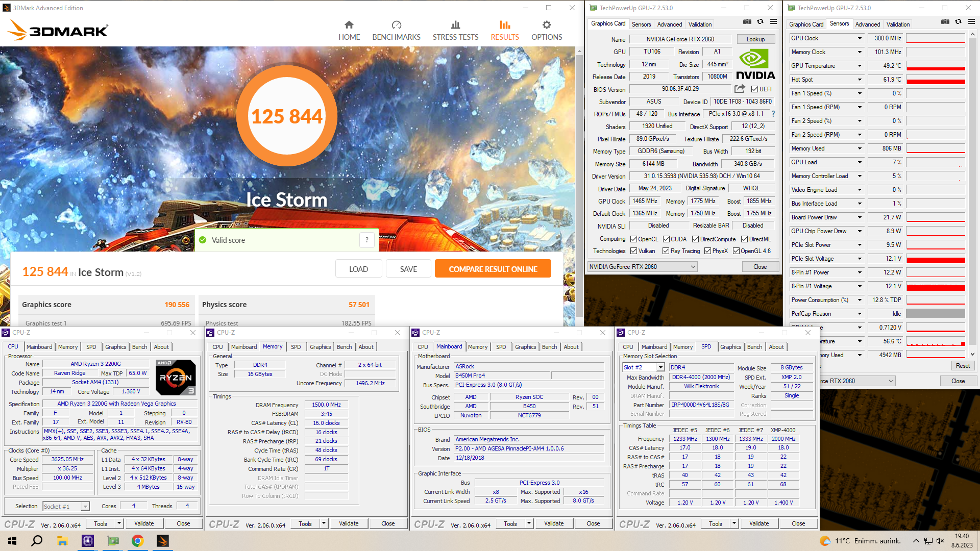Screen dimensions: 980x551
Task: Open 3DMark RESULTS section
Action: click(x=504, y=31)
